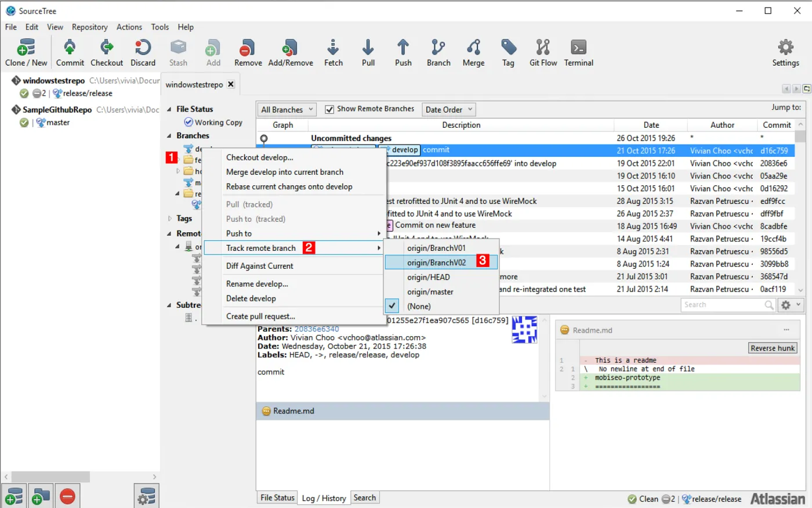Click the Discard toolbar icon
This screenshot has width=812, height=508.
pos(143,53)
